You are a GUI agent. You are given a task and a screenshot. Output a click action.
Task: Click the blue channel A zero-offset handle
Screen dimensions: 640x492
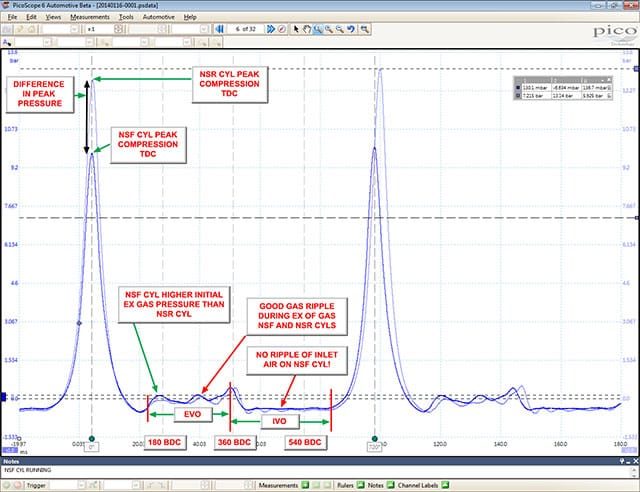click(4, 396)
